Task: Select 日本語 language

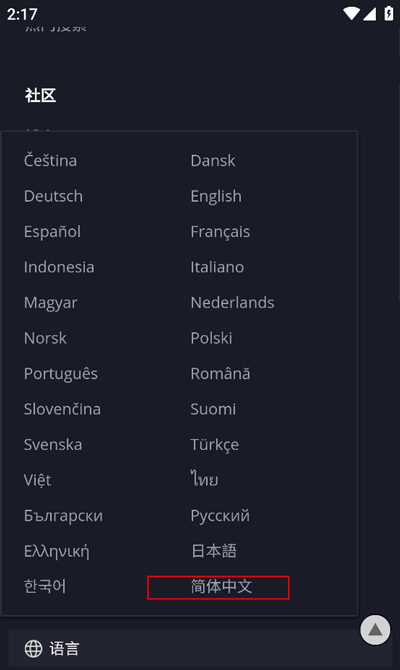Action: click(x=214, y=551)
